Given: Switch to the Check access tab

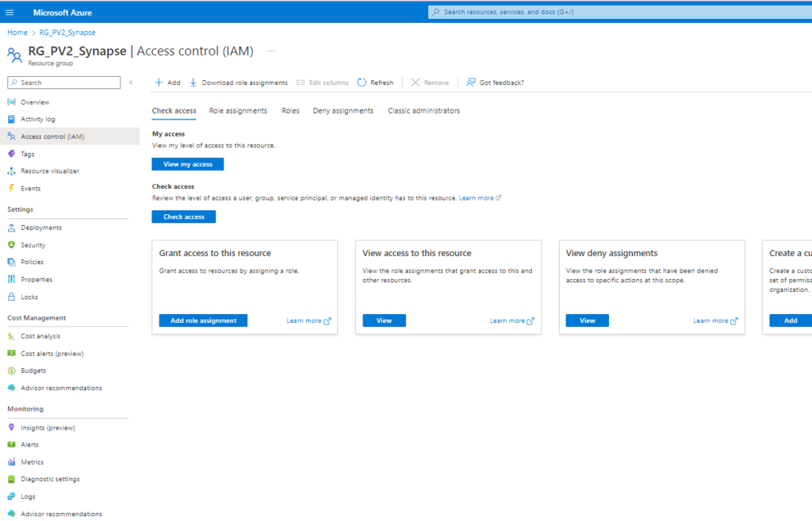Looking at the screenshot, I should tap(174, 111).
